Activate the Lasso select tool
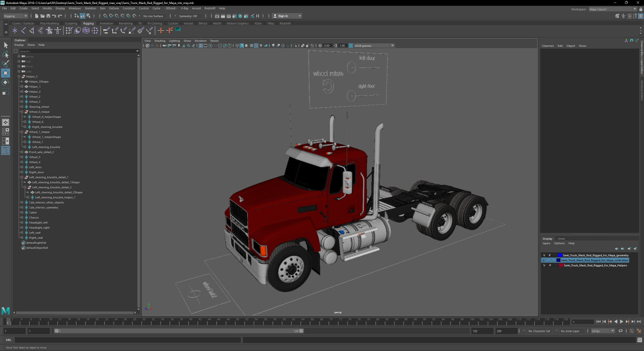This screenshot has height=351, width=644. tap(6, 54)
